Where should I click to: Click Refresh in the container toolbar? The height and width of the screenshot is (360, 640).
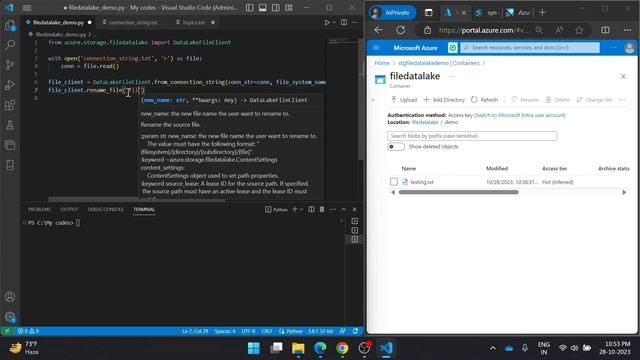(484, 100)
